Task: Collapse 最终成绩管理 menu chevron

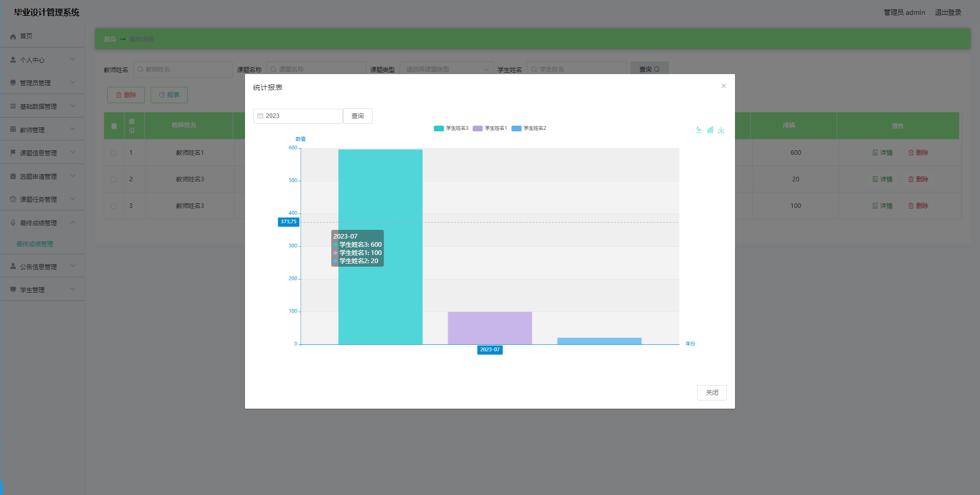Action: point(72,222)
